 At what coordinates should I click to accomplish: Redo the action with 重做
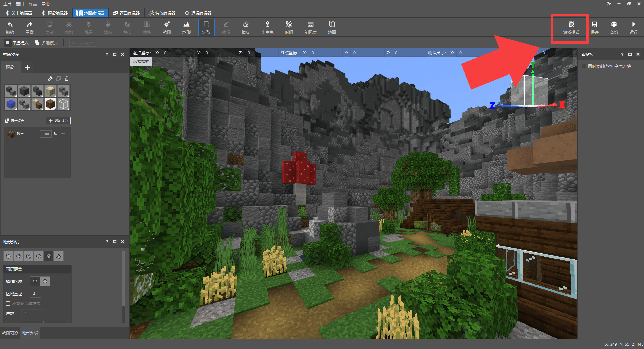pos(30,28)
